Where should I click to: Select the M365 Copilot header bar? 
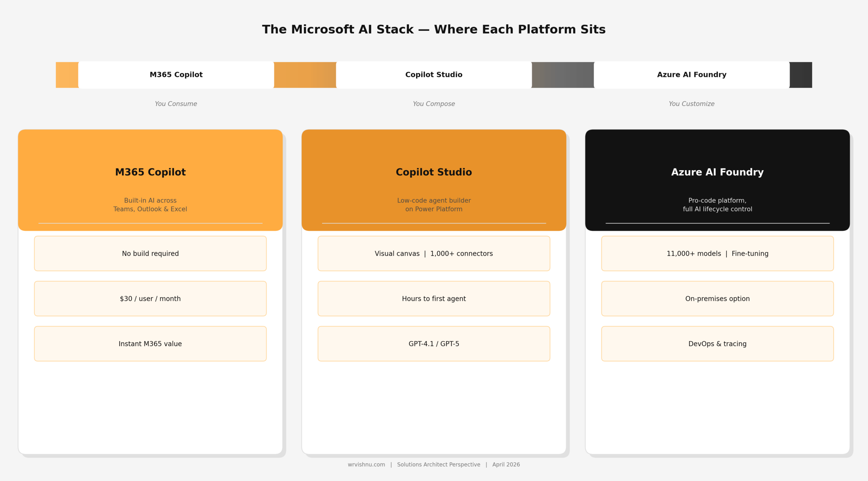point(176,75)
